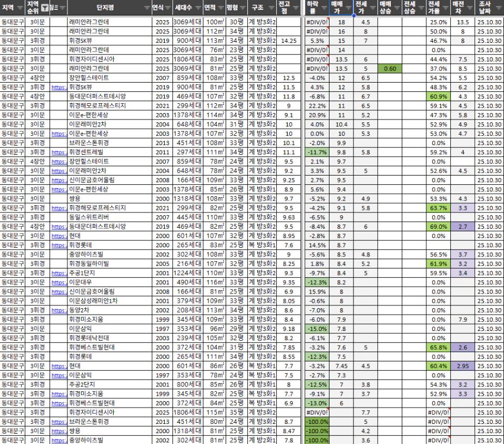The width and height of the screenshot is (504, 444).
Task: Click the 연식 header filter arrow
Action: pyautogui.click(x=167, y=9)
